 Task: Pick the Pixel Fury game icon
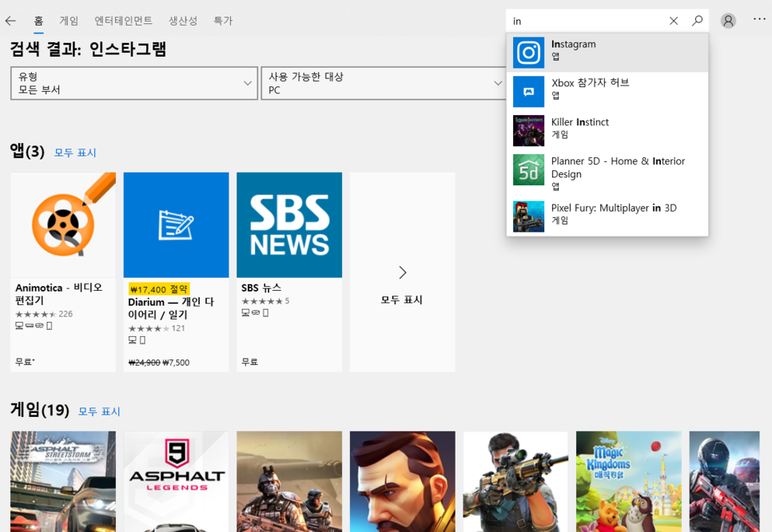tap(528, 216)
